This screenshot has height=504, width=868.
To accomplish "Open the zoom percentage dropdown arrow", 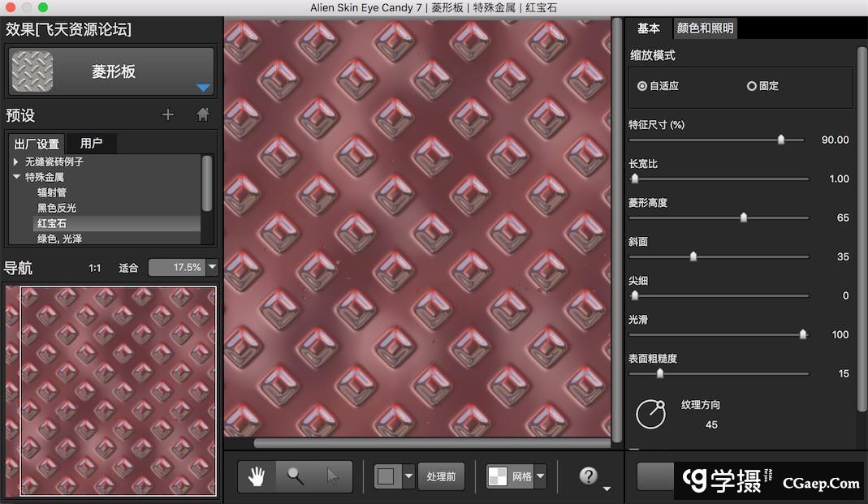I will (x=213, y=267).
